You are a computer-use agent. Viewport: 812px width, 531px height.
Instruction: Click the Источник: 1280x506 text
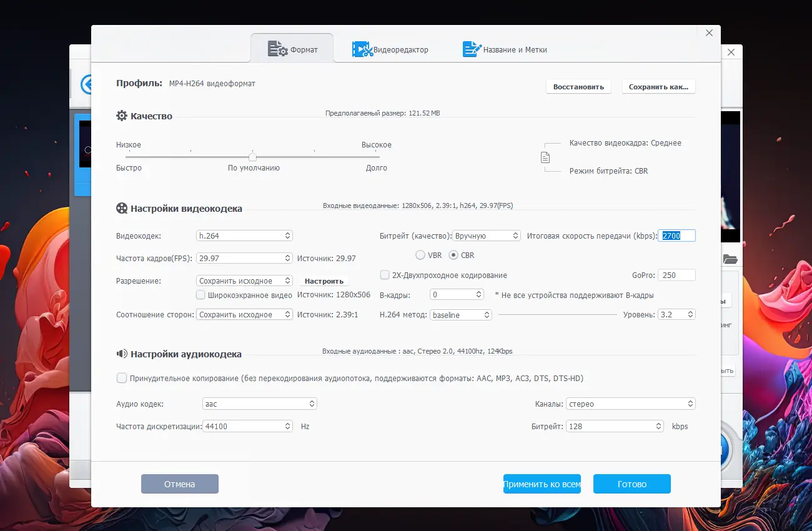pyautogui.click(x=334, y=295)
